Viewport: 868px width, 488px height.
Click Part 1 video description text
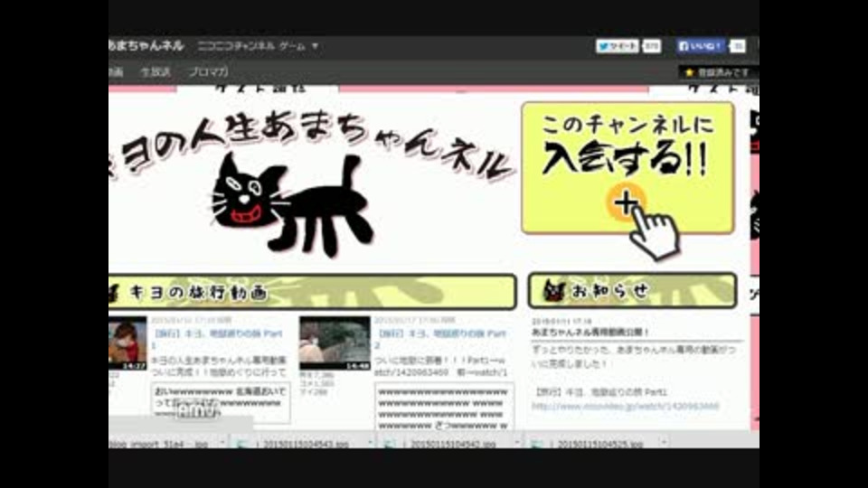tap(219, 366)
